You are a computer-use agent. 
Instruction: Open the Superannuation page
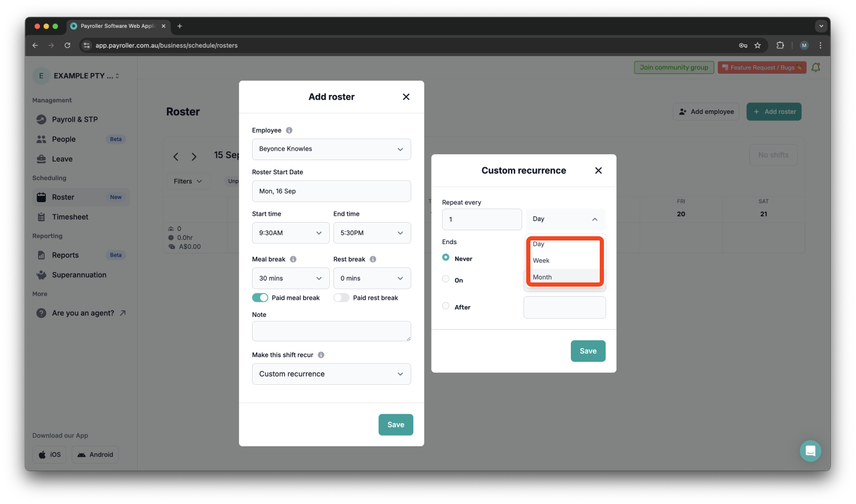(x=81, y=275)
